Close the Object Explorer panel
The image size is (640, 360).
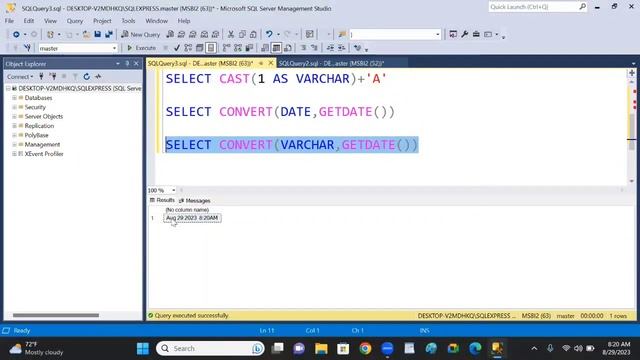pos(136,64)
